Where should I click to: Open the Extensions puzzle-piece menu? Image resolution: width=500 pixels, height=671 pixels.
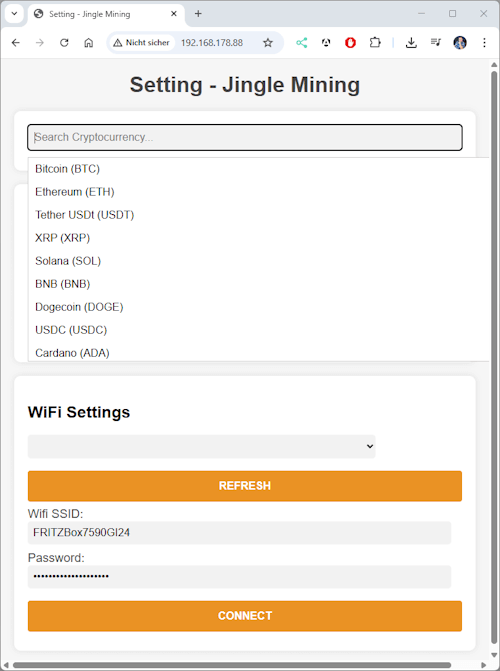click(375, 42)
